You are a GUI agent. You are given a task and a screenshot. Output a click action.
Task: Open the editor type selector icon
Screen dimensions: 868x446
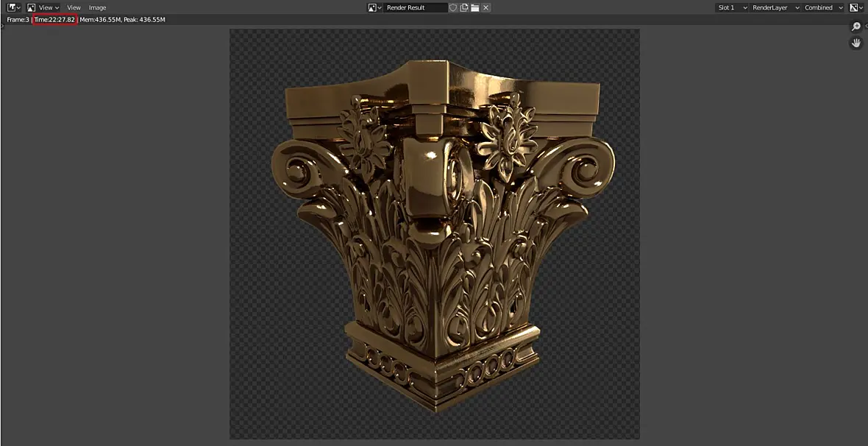pos(14,8)
